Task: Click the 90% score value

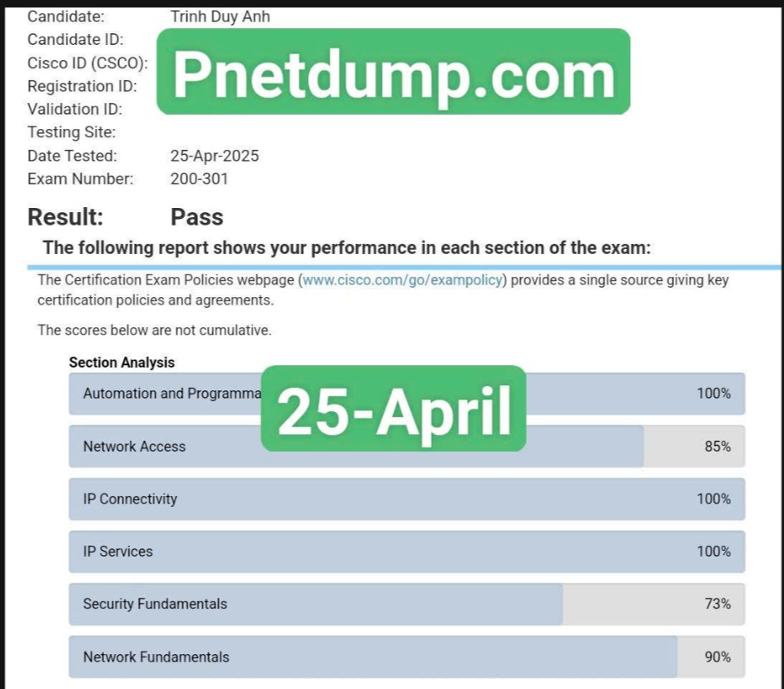Action: coord(717,657)
